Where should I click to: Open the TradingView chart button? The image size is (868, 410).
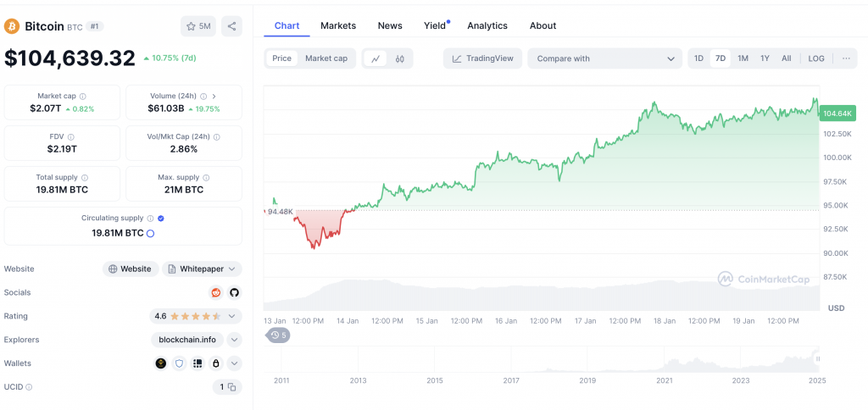click(x=482, y=58)
